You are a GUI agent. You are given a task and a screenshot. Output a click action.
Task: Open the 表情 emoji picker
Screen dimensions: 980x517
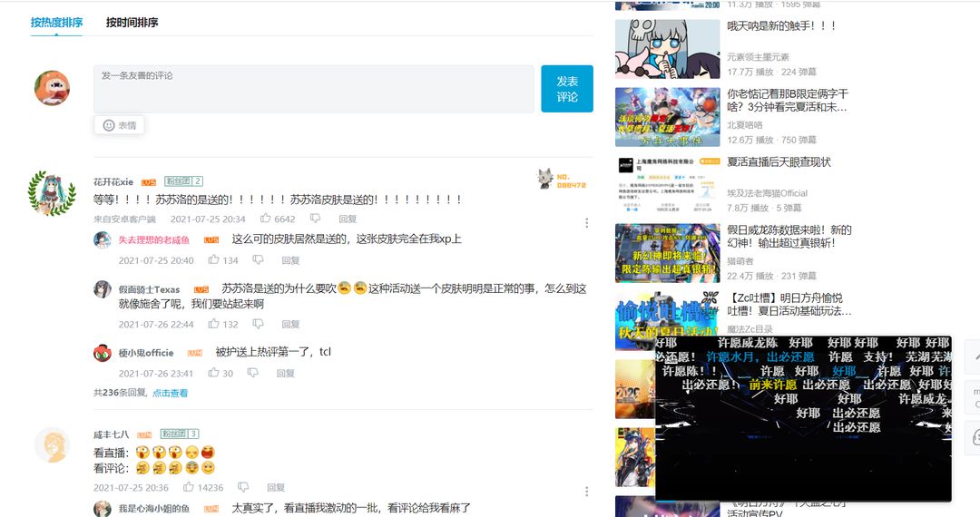[120, 125]
